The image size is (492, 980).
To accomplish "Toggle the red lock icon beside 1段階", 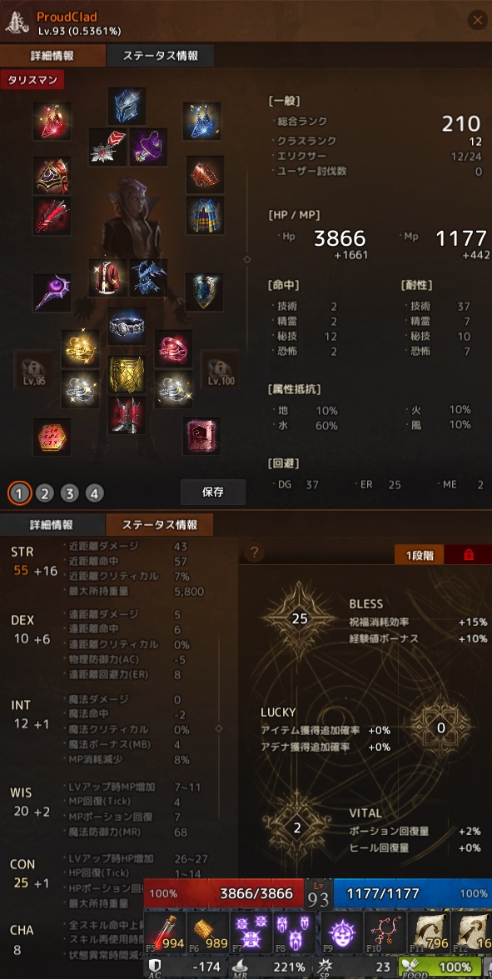I will click(x=468, y=554).
